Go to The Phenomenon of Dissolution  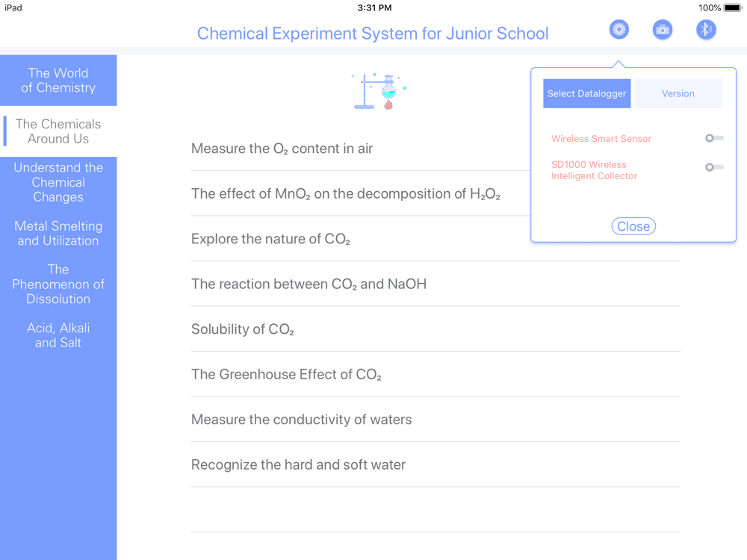pyautogui.click(x=58, y=284)
